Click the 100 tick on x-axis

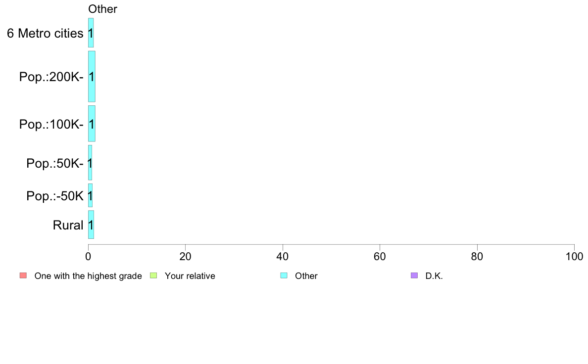click(x=574, y=256)
